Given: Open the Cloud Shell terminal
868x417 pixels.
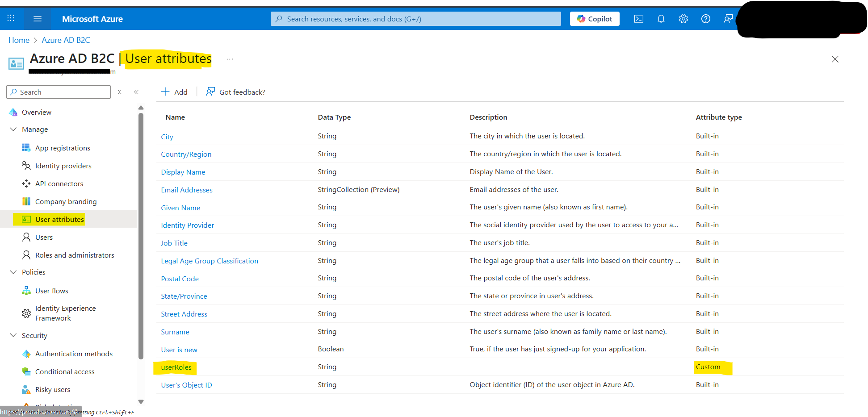Looking at the screenshot, I should click(638, 18).
